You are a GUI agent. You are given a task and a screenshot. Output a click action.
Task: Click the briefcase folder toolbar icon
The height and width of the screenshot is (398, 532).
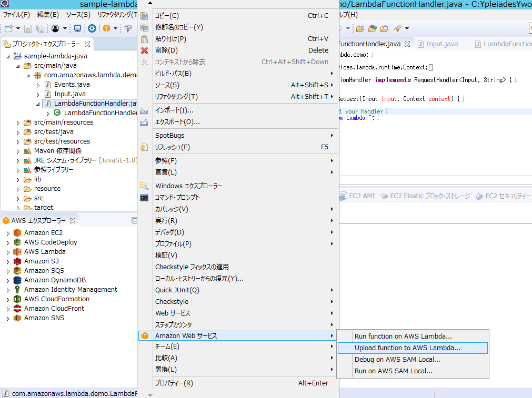[385, 28]
